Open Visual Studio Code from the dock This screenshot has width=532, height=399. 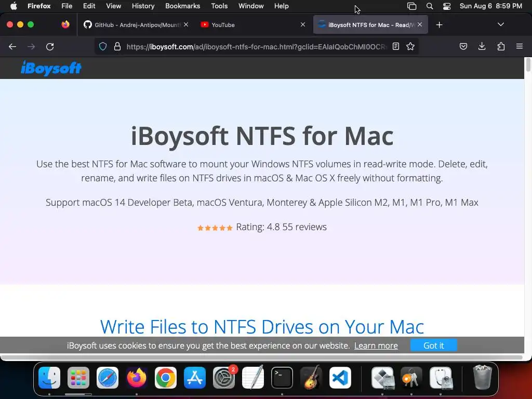click(x=340, y=377)
